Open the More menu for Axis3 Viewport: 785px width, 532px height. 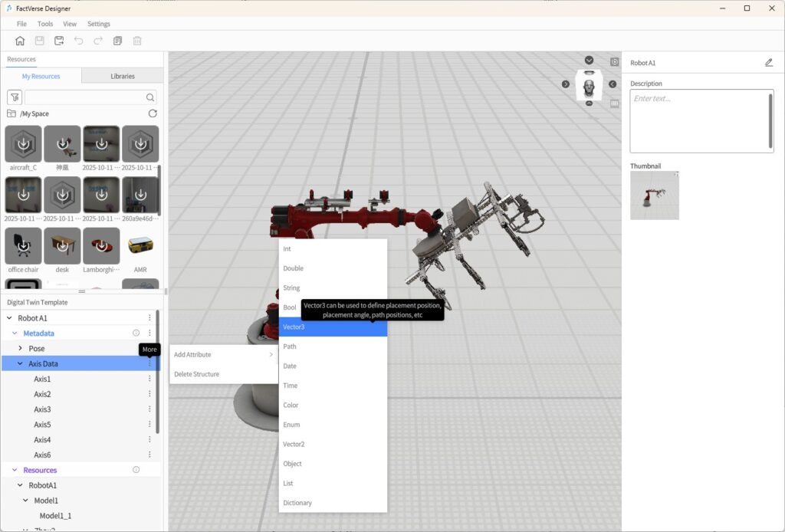(x=149, y=409)
